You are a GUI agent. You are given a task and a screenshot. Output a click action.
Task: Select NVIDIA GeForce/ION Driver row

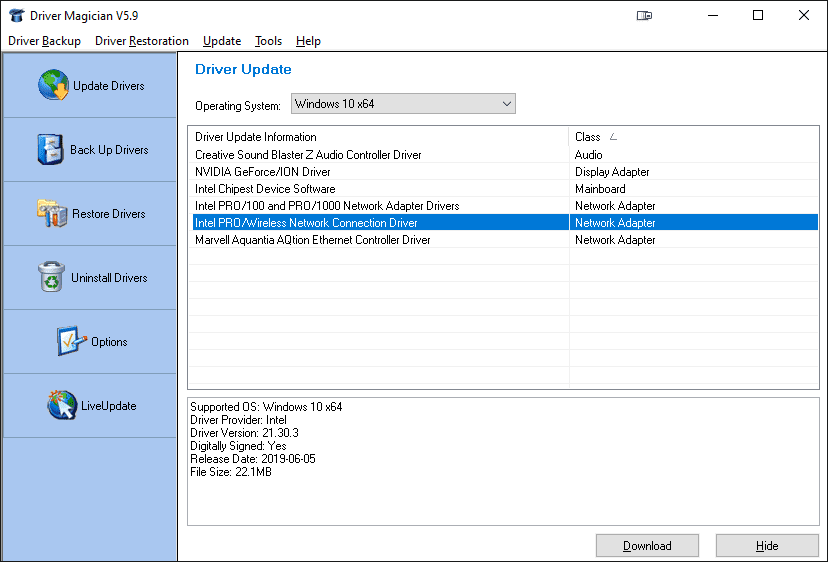coord(263,172)
